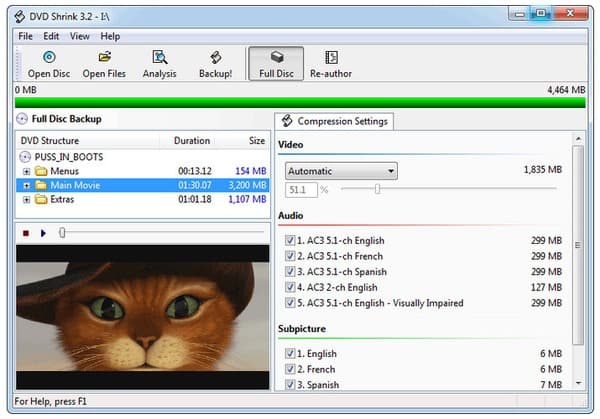Select the PUSS_IN_BOOTS root item

point(69,157)
